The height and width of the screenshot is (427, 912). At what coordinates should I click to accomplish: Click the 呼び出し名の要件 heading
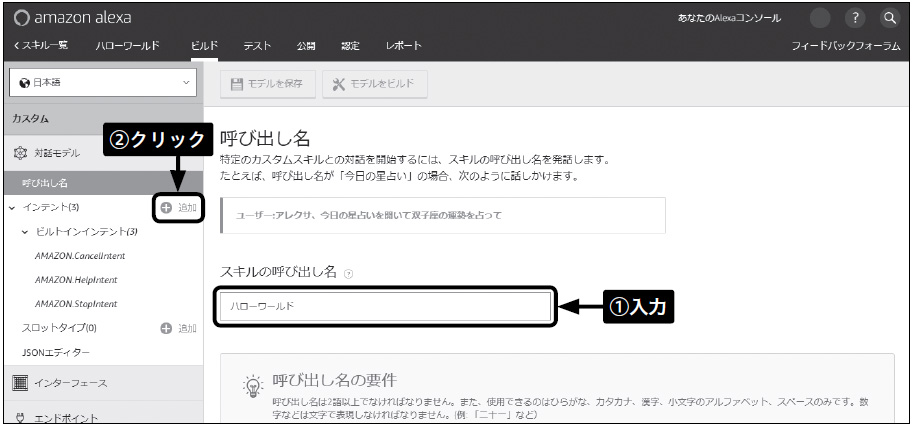334,380
